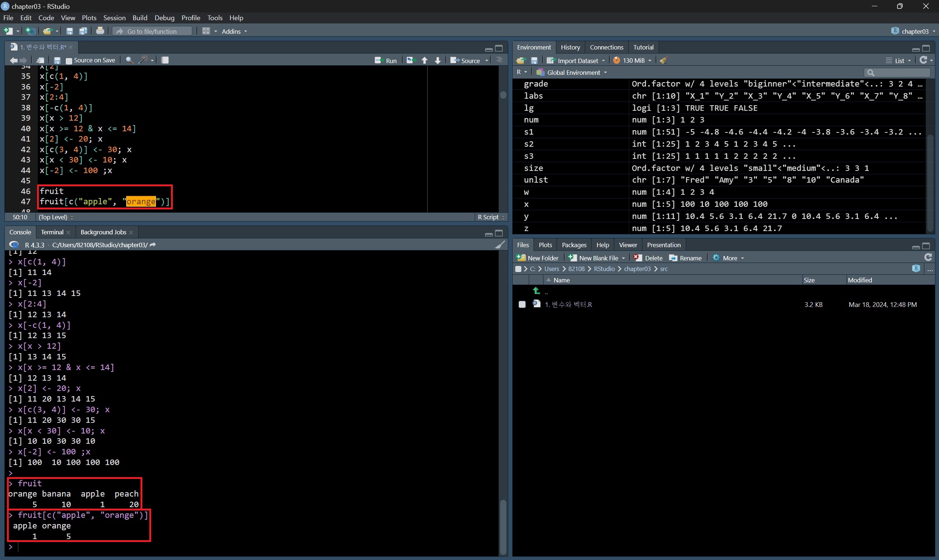Click the save all documents icon
Screen dimensions: 939x560
[x=83, y=31]
